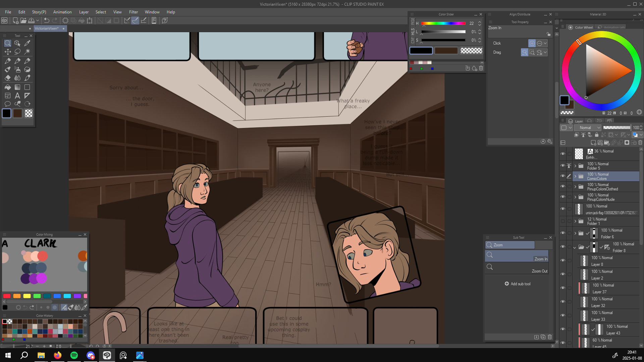Open Spotify from the taskbar
Viewport: 644px width, 362px height.
click(74, 355)
